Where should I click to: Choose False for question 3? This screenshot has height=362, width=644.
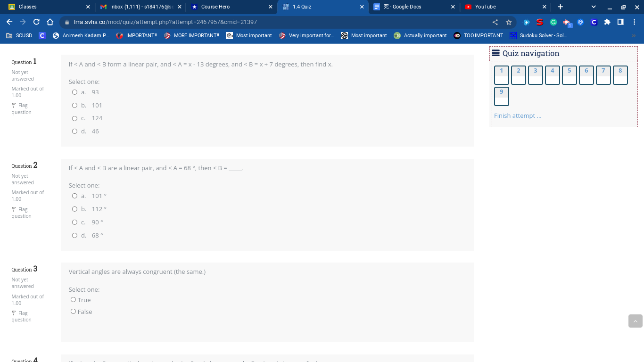coord(73,312)
